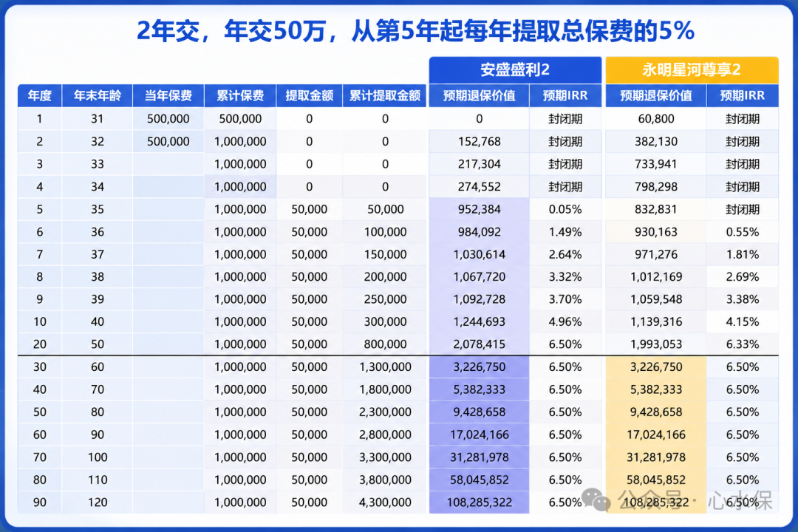Select the 年度 column header
The image size is (798, 532).
point(40,96)
